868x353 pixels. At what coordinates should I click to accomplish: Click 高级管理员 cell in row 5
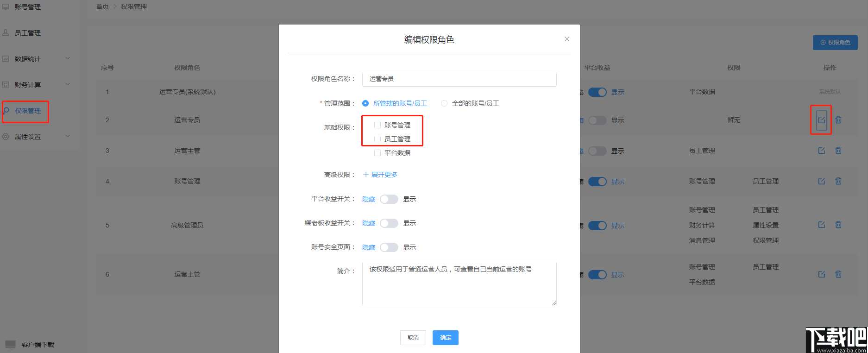(x=187, y=225)
